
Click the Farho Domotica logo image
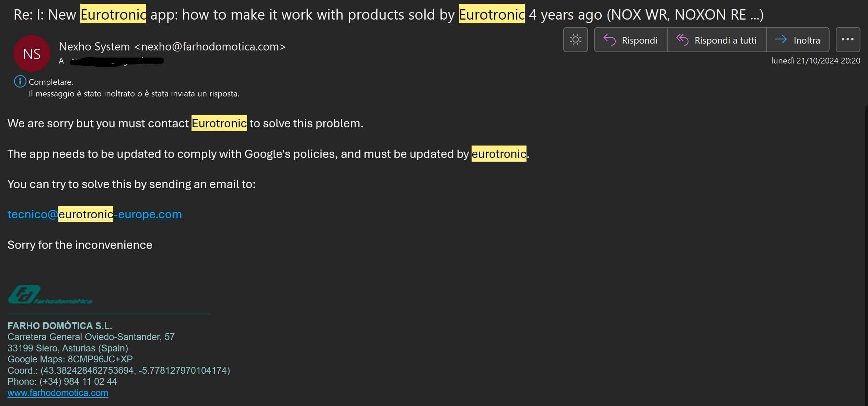click(50, 295)
